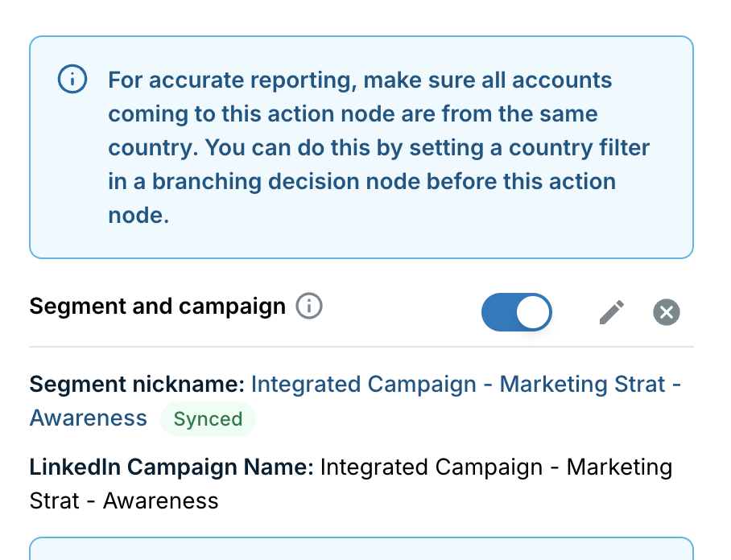This screenshot has height=560, width=731.
Task: Click the word node. ending the notice
Action: (x=138, y=216)
